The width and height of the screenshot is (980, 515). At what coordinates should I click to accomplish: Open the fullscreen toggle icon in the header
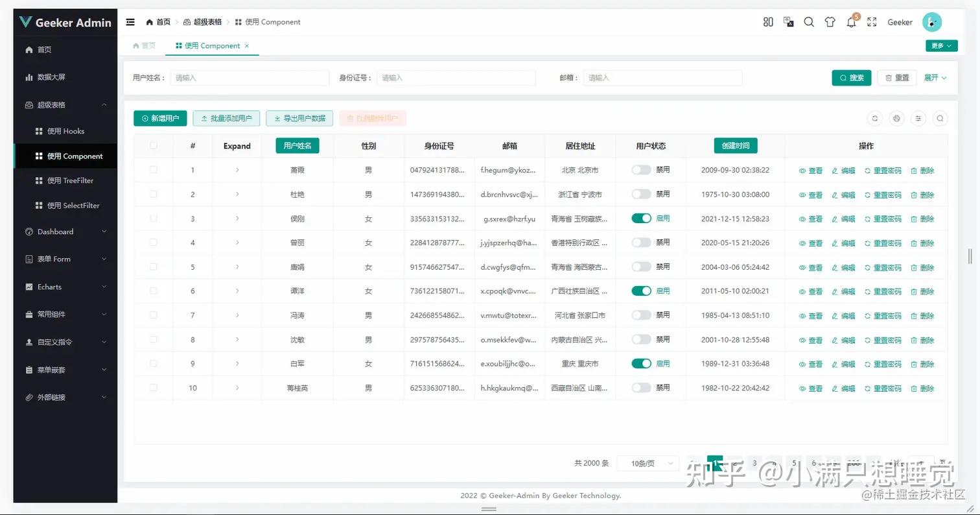tap(872, 21)
